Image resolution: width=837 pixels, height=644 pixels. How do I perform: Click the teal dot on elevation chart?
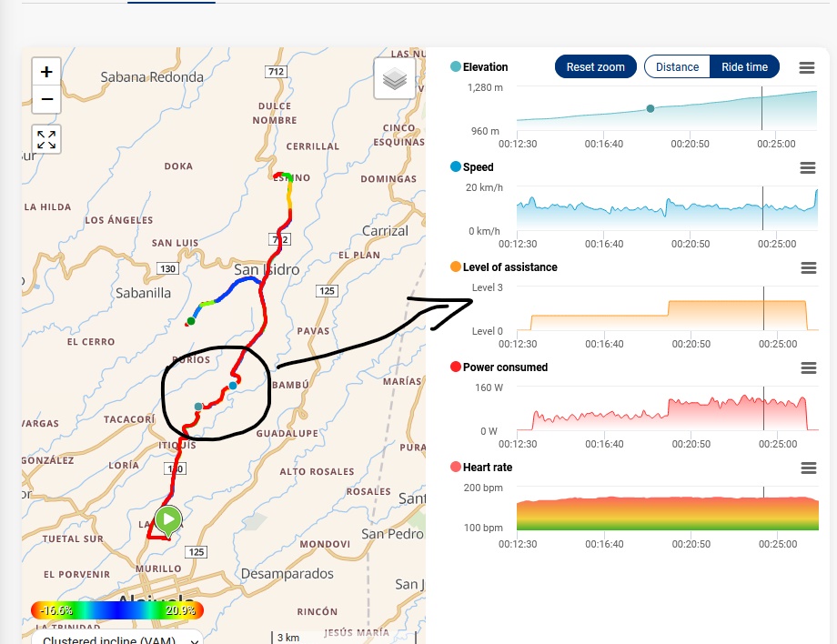coord(650,108)
